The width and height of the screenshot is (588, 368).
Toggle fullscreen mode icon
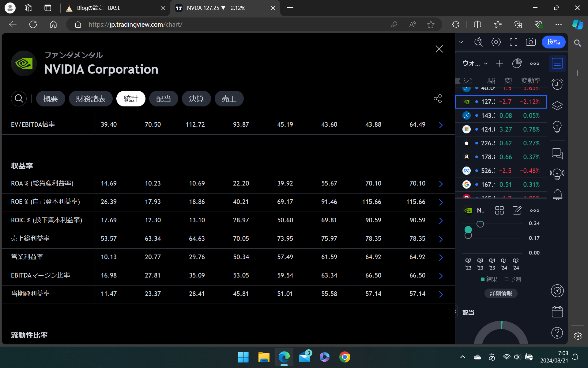(x=514, y=42)
